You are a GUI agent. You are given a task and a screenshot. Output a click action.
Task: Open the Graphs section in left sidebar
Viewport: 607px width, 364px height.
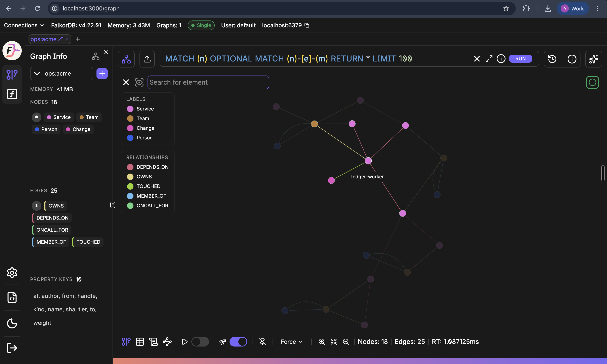point(12,75)
